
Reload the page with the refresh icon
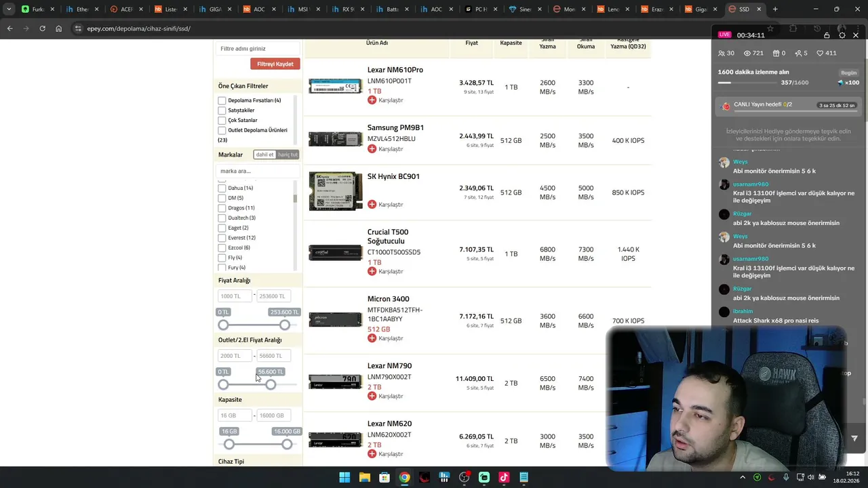pos(42,28)
